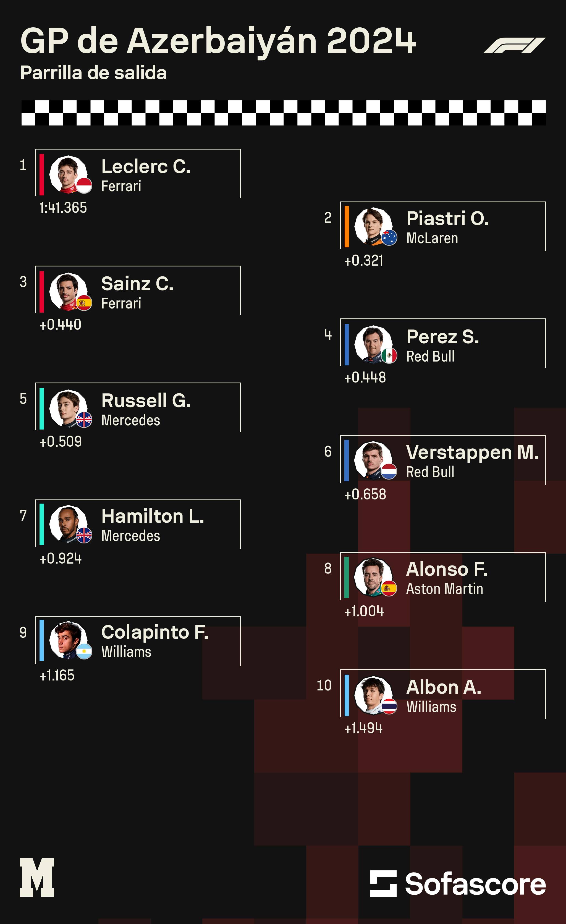Click the Sofascore logo icon
566x924 pixels.
(x=383, y=883)
